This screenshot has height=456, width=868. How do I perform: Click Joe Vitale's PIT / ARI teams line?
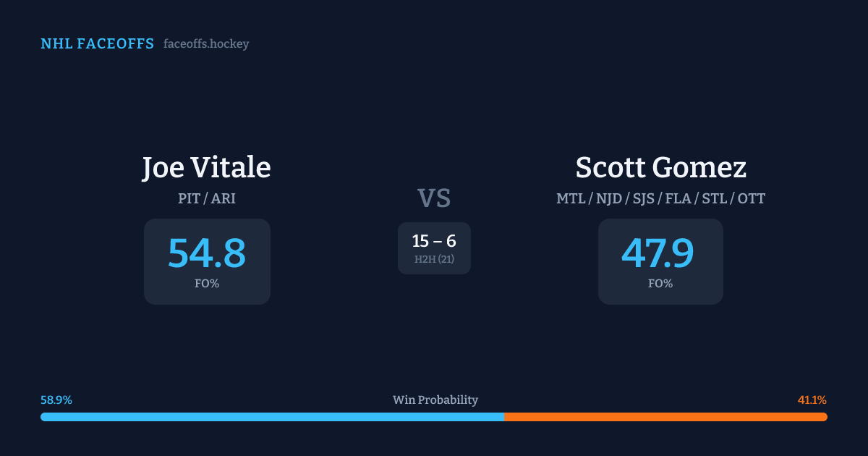[206, 198]
